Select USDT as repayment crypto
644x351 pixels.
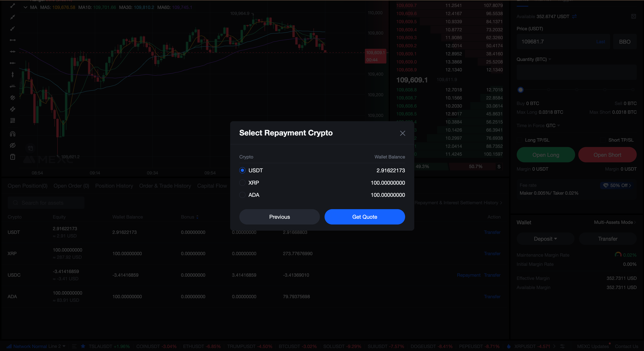[242, 170]
